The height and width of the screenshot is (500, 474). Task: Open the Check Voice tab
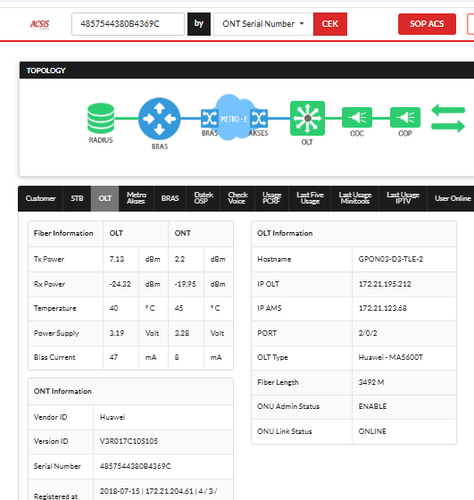(237, 198)
